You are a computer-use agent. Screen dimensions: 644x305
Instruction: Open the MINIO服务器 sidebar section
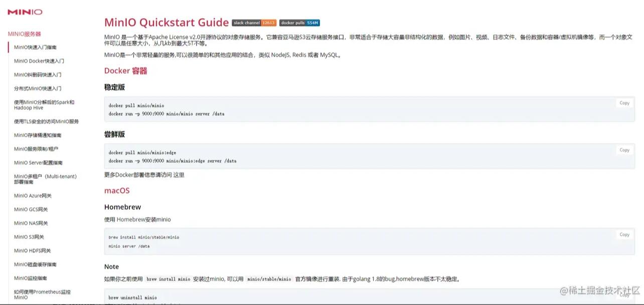tap(25, 34)
